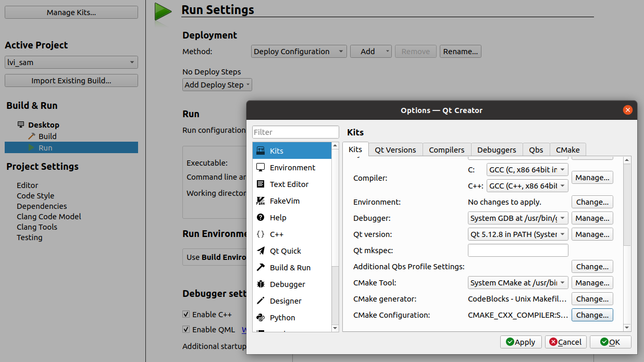Select Build under the Desktop kit
Viewport: 644px width, 362px height.
point(47,136)
